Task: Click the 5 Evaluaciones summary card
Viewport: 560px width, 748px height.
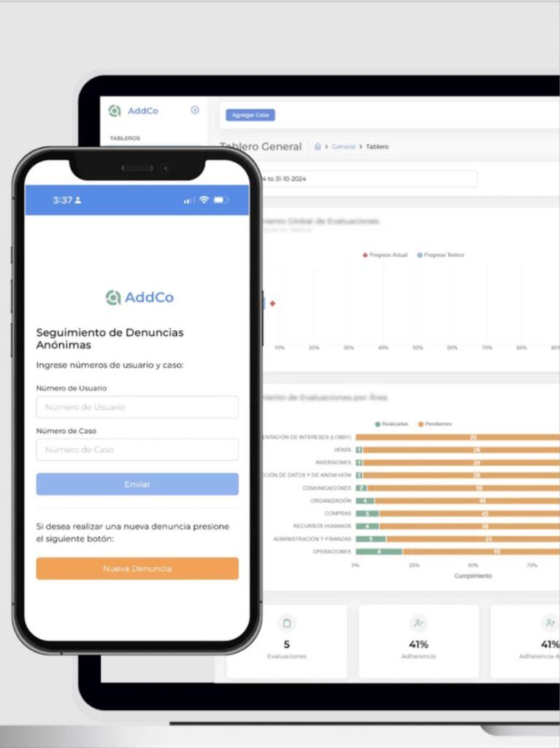Action: [287, 641]
